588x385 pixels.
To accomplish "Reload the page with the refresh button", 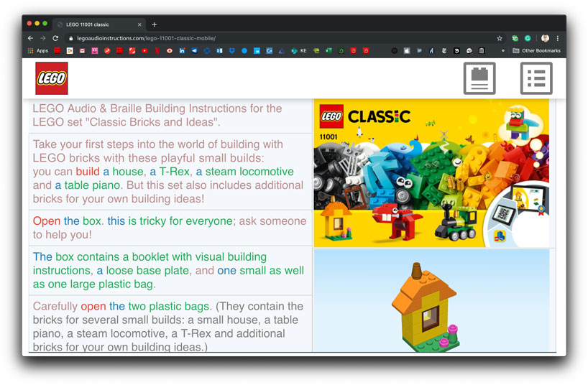I will (x=55, y=38).
